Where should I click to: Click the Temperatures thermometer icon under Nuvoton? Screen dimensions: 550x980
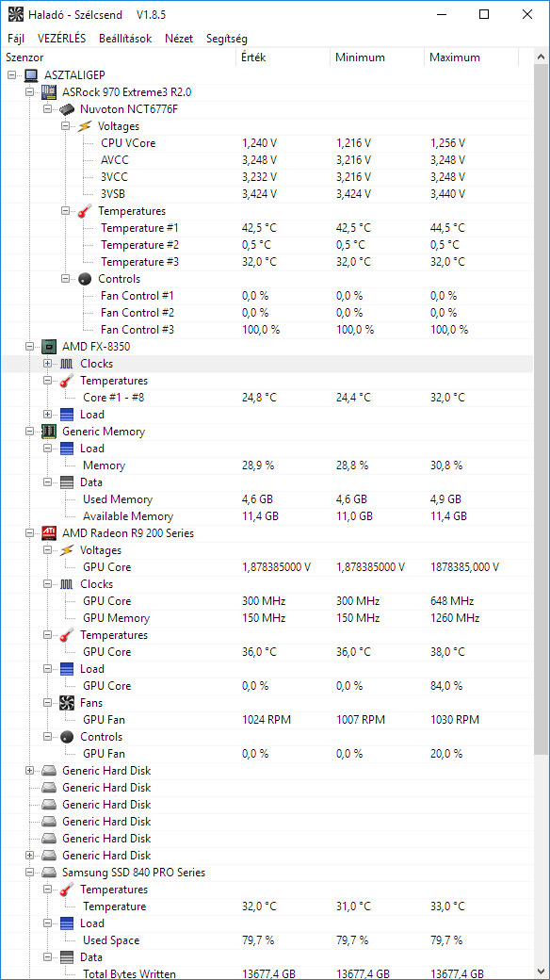[x=84, y=210]
